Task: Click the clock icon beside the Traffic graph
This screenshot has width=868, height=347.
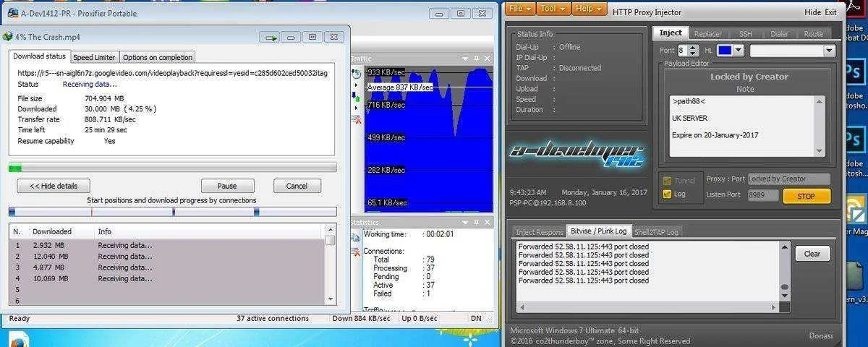Action: [x=356, y=74]
